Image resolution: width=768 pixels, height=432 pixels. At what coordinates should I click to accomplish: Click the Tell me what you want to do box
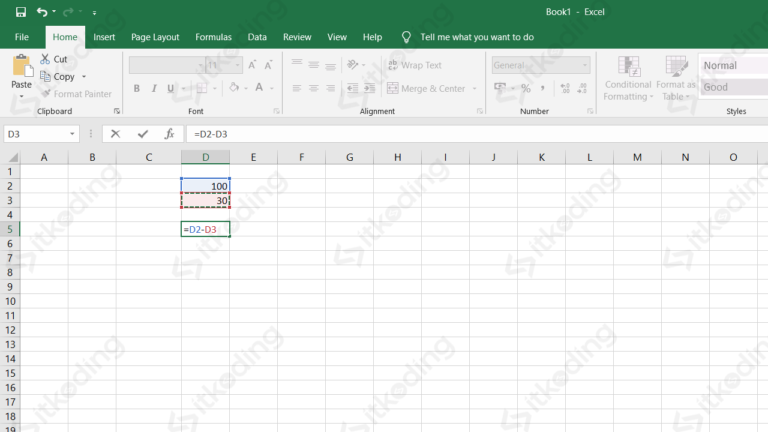pos(477,37)
